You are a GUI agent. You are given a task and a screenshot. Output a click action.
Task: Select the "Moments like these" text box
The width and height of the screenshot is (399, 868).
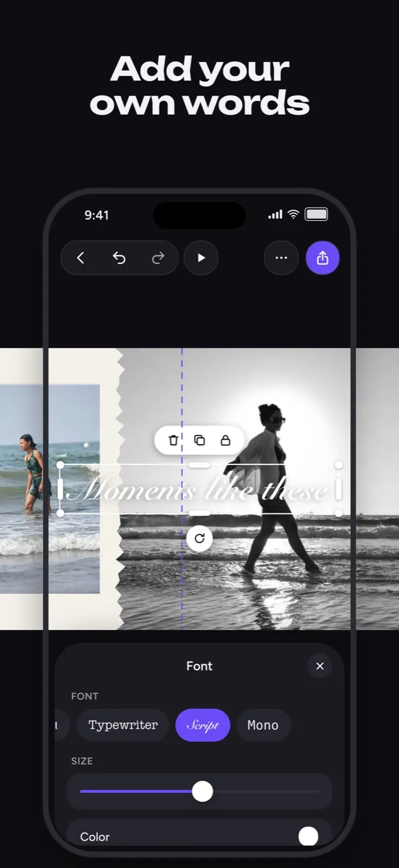click(199, 490)
